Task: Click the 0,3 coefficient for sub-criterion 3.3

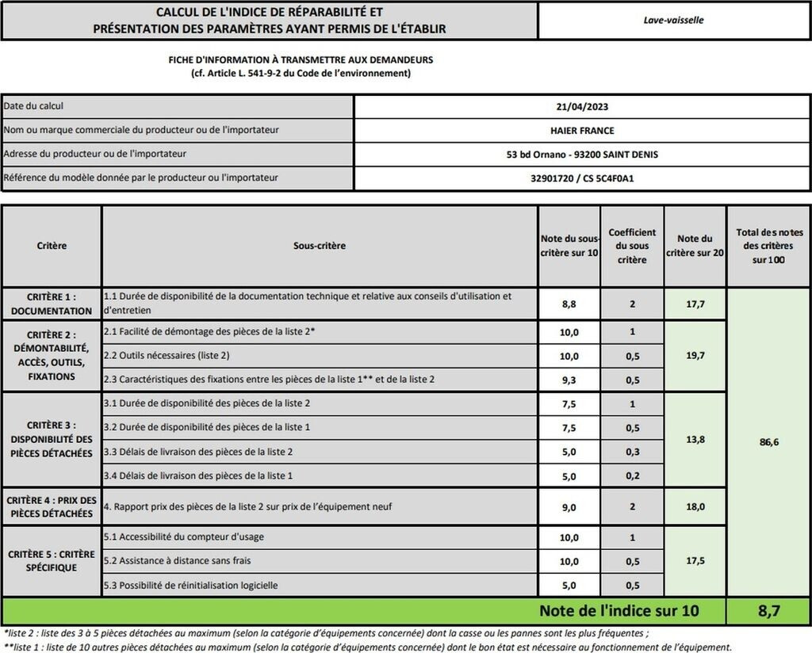Action: click(632, 452)
